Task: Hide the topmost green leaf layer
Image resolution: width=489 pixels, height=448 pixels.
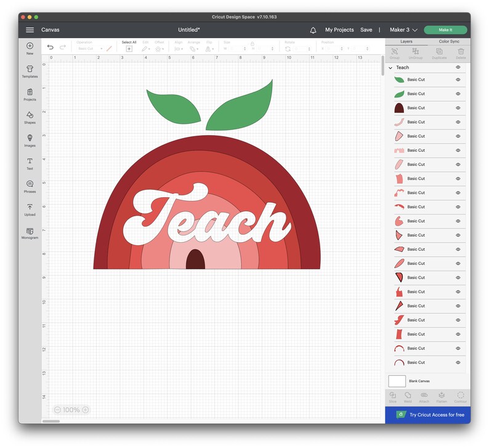Action: point(458,79)
